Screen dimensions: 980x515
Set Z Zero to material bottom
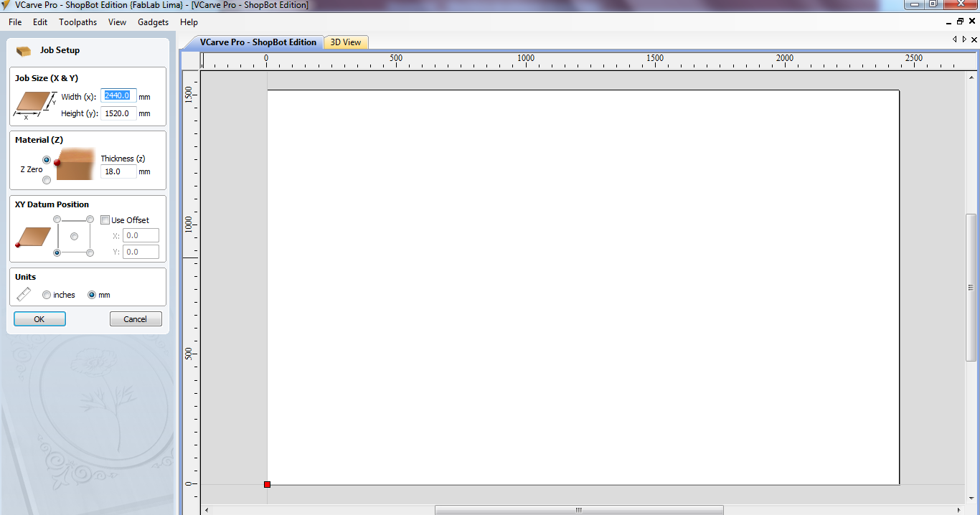coord(47,180)
